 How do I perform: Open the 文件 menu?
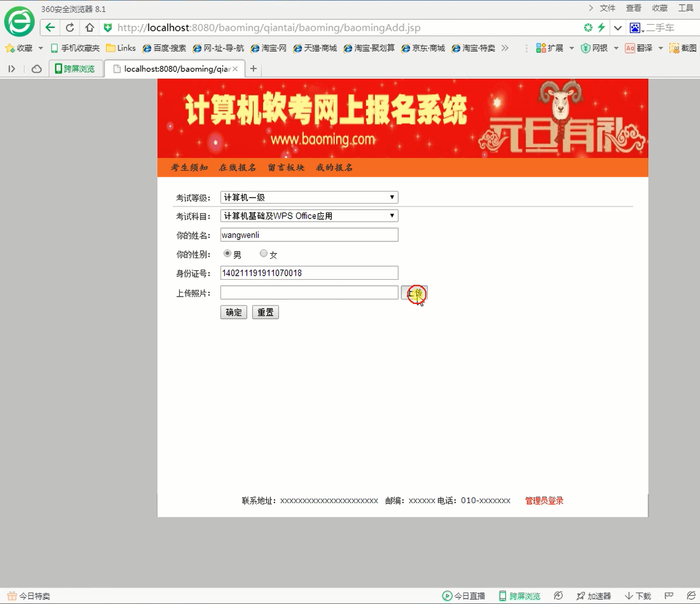point(607,8)
